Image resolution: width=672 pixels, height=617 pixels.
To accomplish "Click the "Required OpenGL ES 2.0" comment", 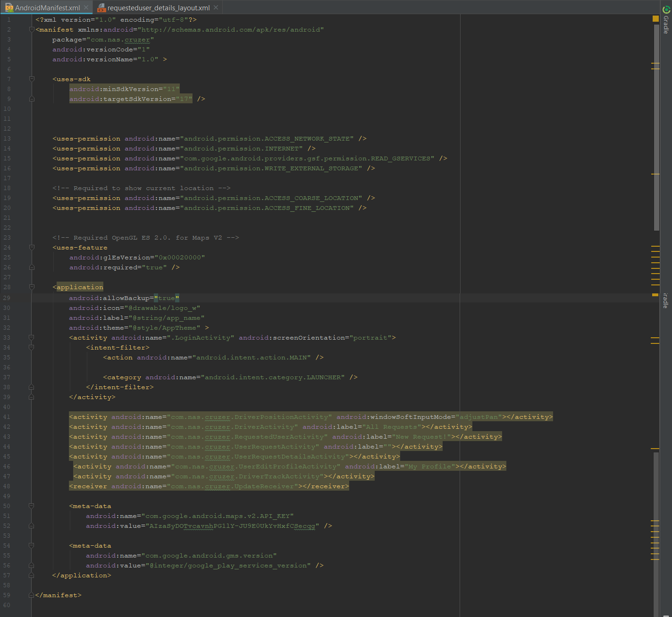I will [x=146, y=237].
